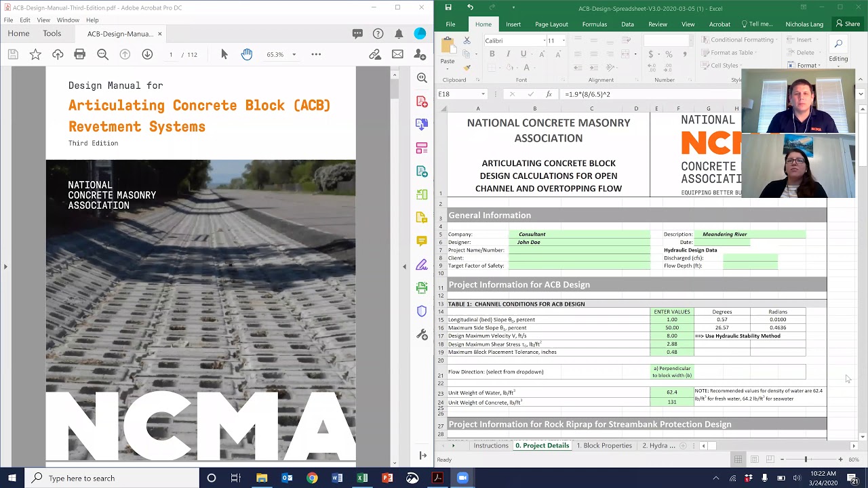Switch to Page Layout view in status bar
The height and width of the screenshot is (488, 868).
[754, 460]
